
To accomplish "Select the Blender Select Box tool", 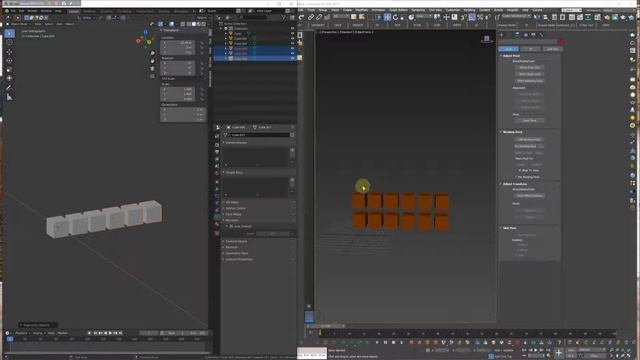I will tap(9, 33).
